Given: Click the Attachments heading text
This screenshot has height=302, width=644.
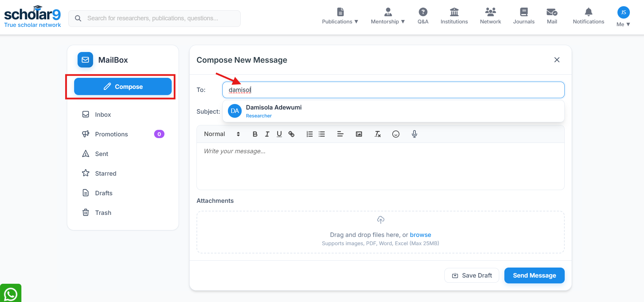Looking at the screenshot, I should click(x=215, y=201).
